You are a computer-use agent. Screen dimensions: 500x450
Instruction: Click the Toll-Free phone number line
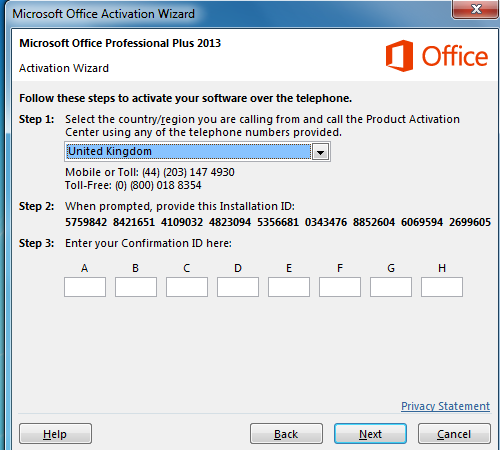pos(133,185)
